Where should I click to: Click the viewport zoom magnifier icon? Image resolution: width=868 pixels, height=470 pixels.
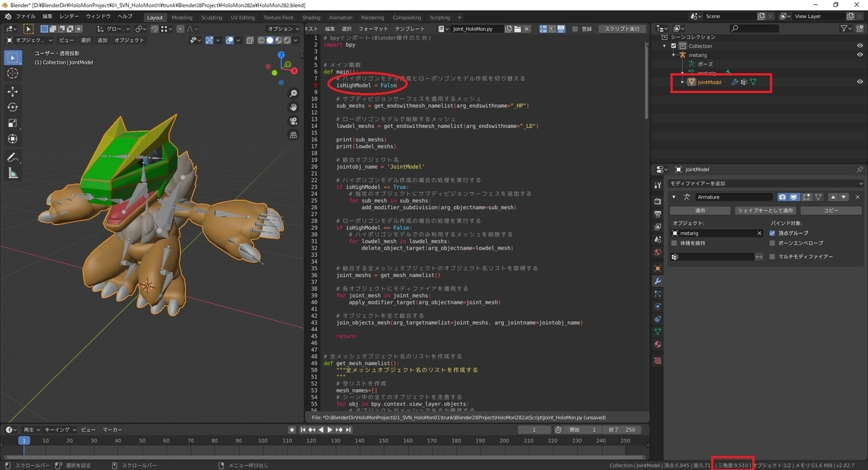point(294,94)
